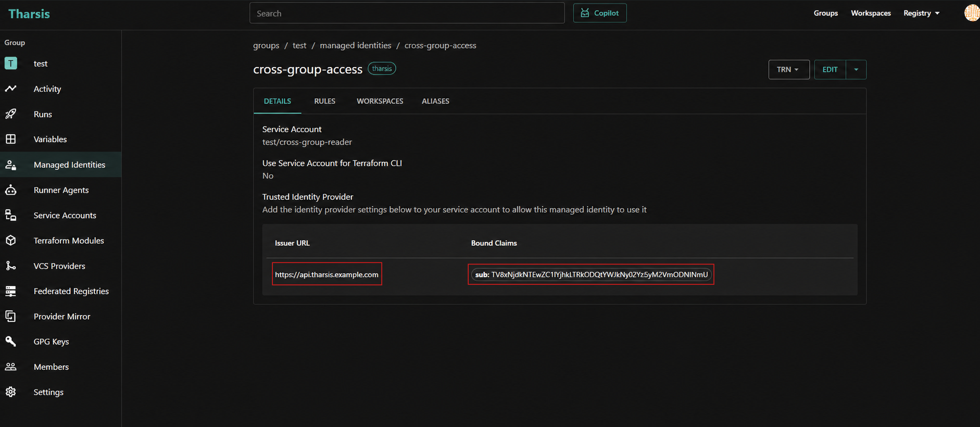Click the managed identities breadcrumb link
980x427 pixels.
(356, 45)
